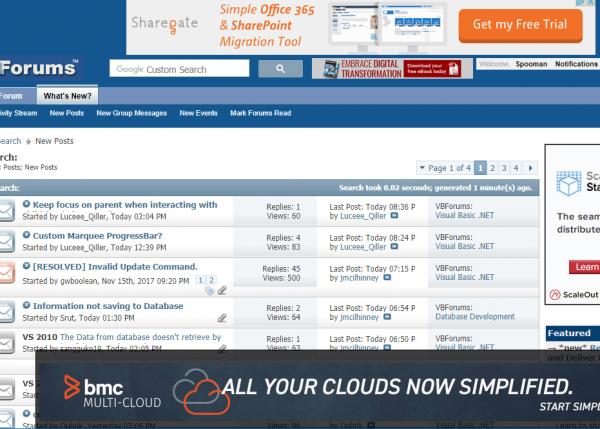Image resolution: width=600 pixels, height=429 pixels.
Task: Open jmcilhinney profile in Invalid Update row
Action: click(x=359, y=278)
